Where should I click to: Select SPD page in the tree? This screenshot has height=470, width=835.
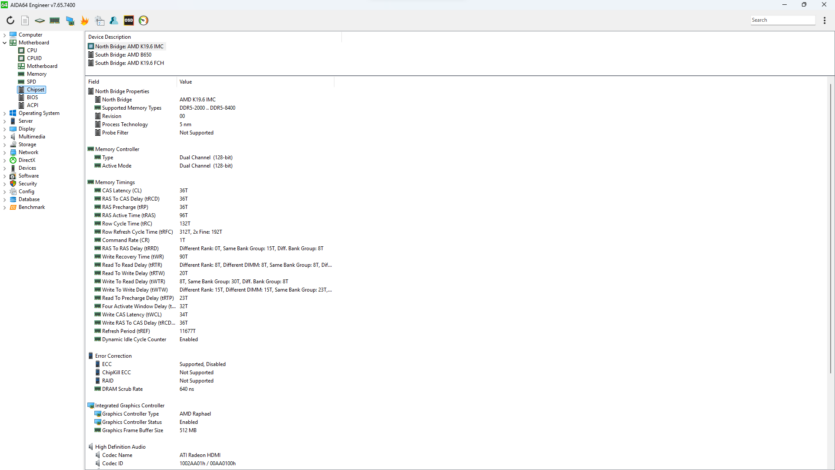31,81
